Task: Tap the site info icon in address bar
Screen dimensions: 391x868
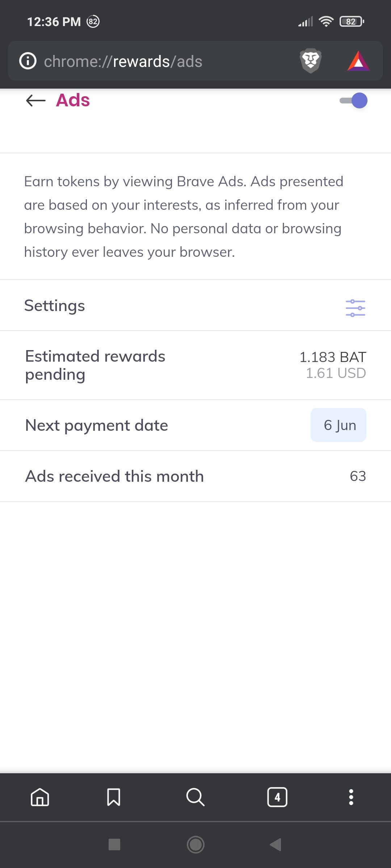Action: coord(28,61)
